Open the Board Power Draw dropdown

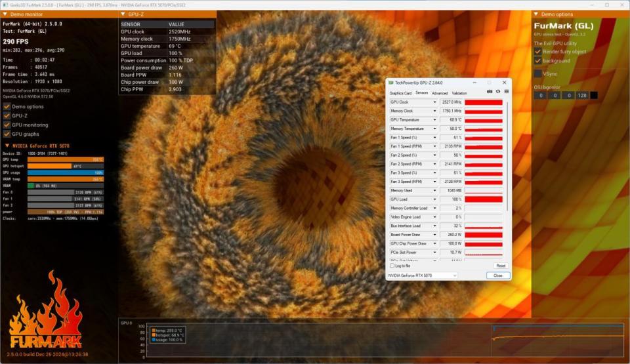(434, 235)
